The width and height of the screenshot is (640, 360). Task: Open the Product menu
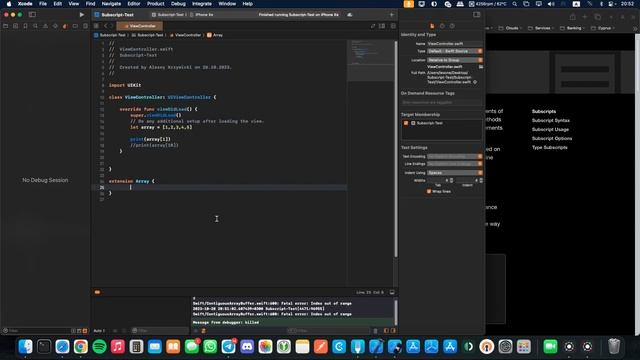(x=156, y=4)
